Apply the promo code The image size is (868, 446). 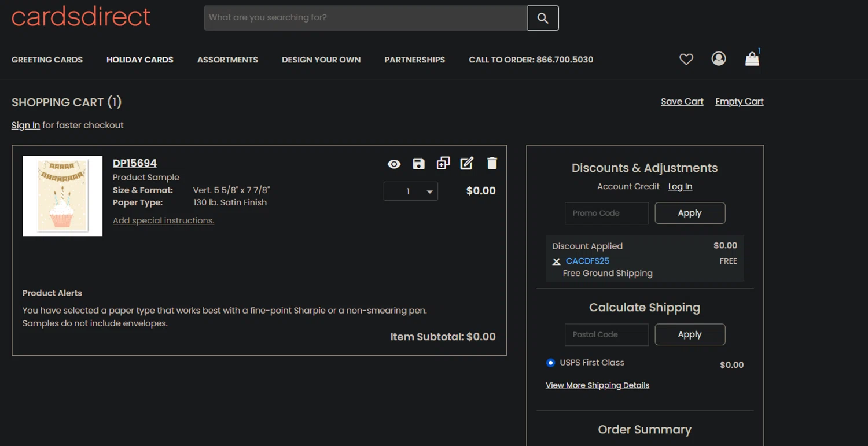690,213
